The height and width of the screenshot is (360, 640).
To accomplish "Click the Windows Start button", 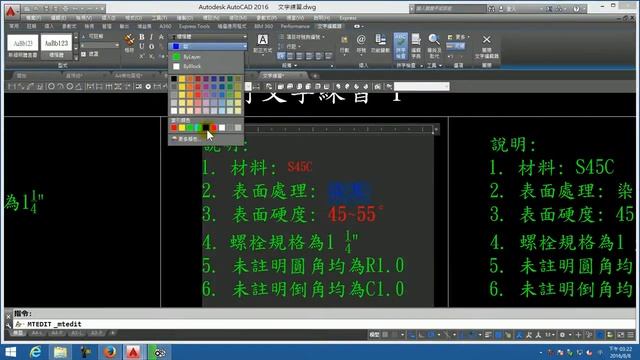I will (11, 352).
